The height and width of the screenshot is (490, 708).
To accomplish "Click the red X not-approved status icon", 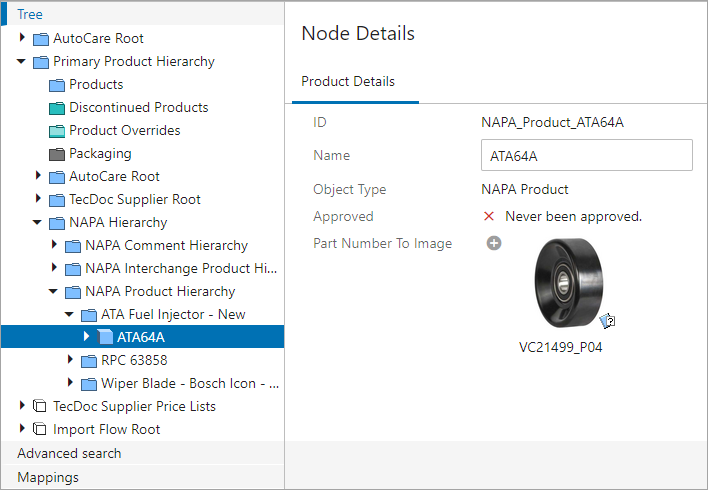I will [x=489, y=216].
